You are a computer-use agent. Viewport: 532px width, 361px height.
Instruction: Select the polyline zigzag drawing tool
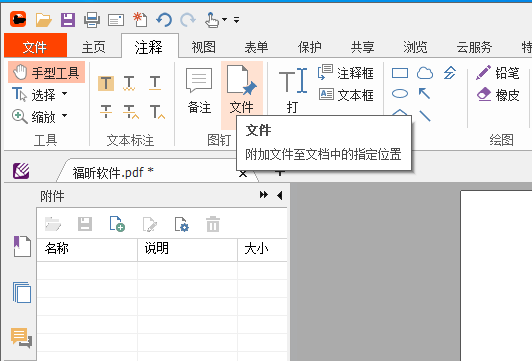click(450, 73)
